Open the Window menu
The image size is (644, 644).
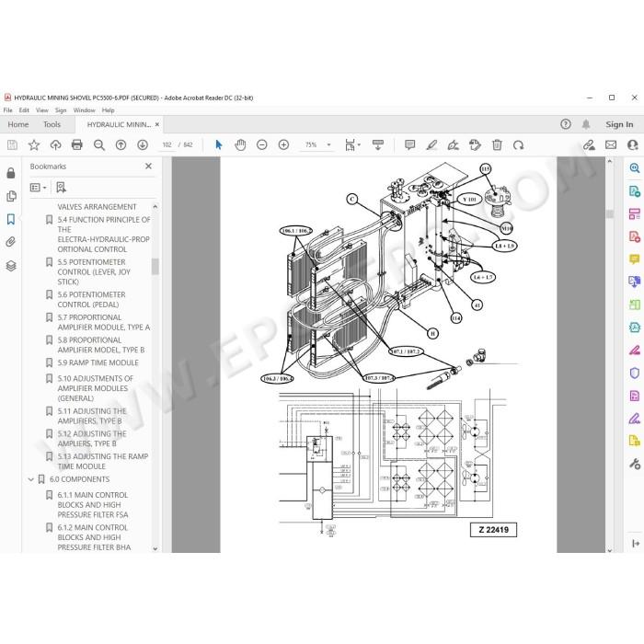(x=84, y=110)
